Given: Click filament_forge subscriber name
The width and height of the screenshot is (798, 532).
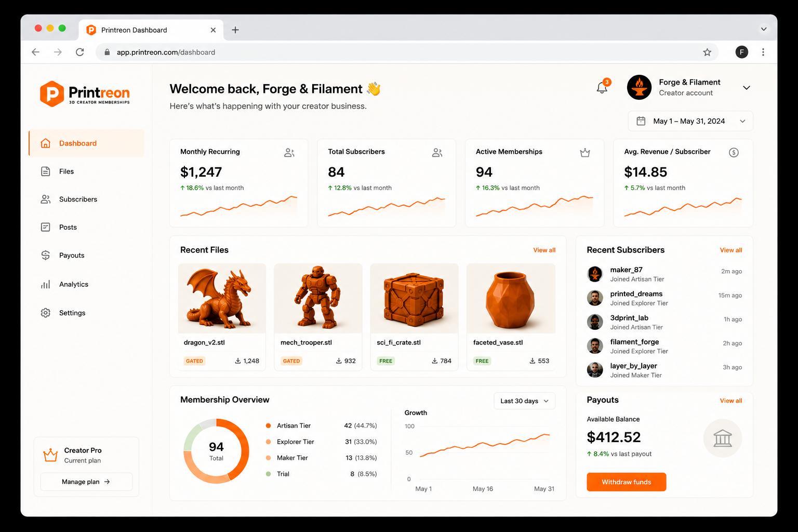Looking at the screenshot, I should coord(634,342).
